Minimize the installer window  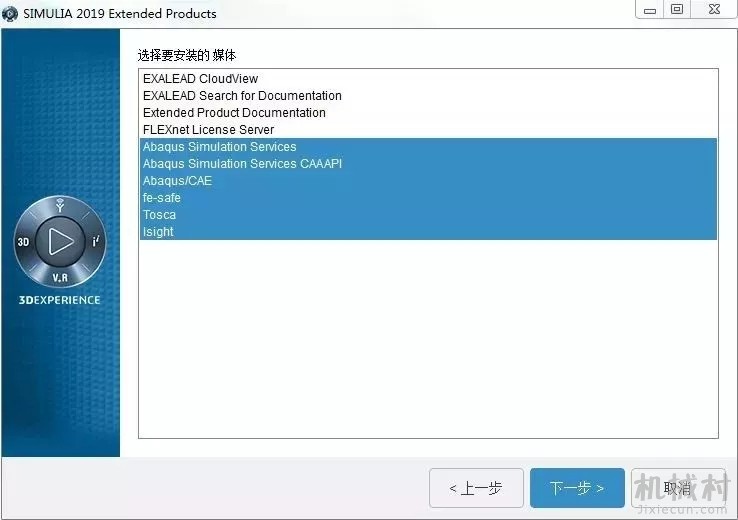(x=650, y=9)
